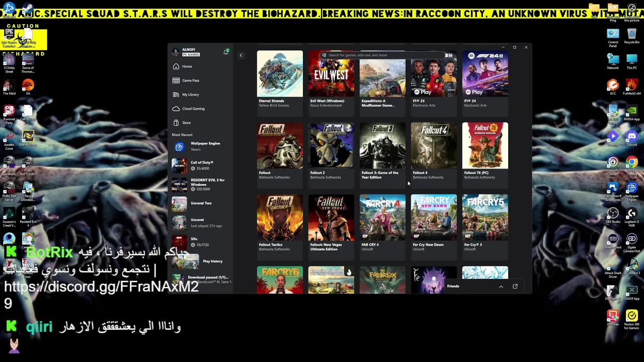This screenshot has width=644, height=362.
Task: Open Network desktop icon
Action: 613,60
